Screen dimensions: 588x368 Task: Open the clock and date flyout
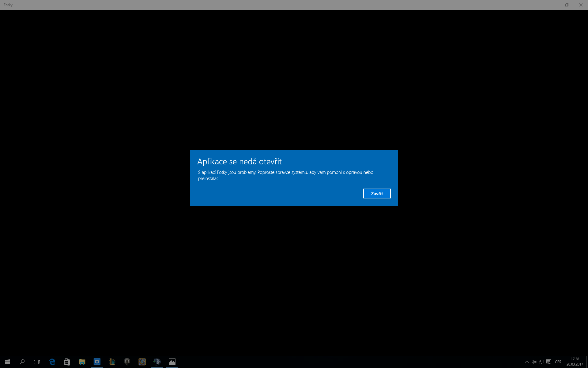tap(575, 362)
